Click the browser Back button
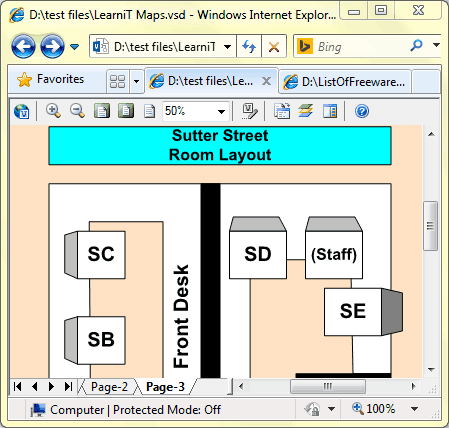449x428 pixels. (23, 47)
